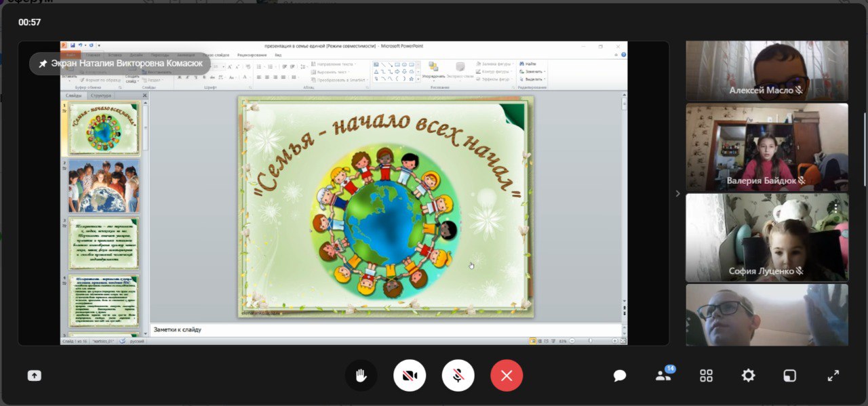
Task: Open the Заменить dropdown in the ribbon
Action: [x=533, y=71]
